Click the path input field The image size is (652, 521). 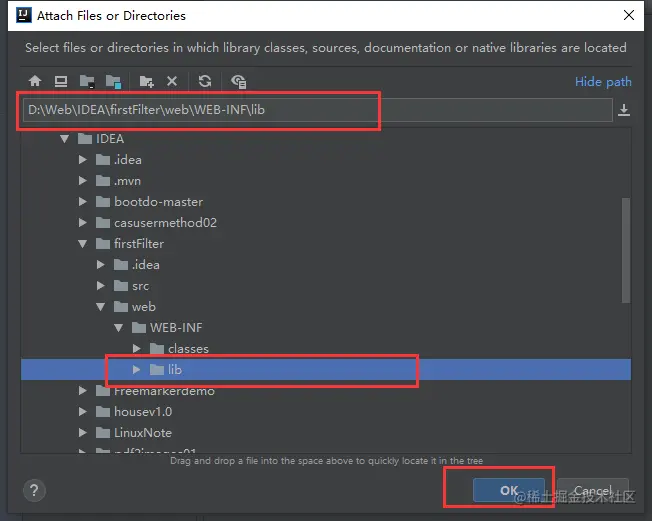318,110
